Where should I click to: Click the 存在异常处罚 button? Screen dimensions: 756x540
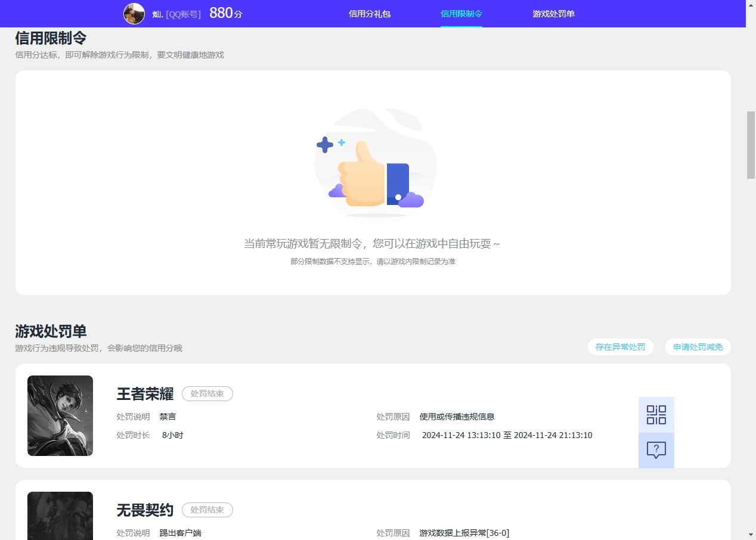coord(620,347)
